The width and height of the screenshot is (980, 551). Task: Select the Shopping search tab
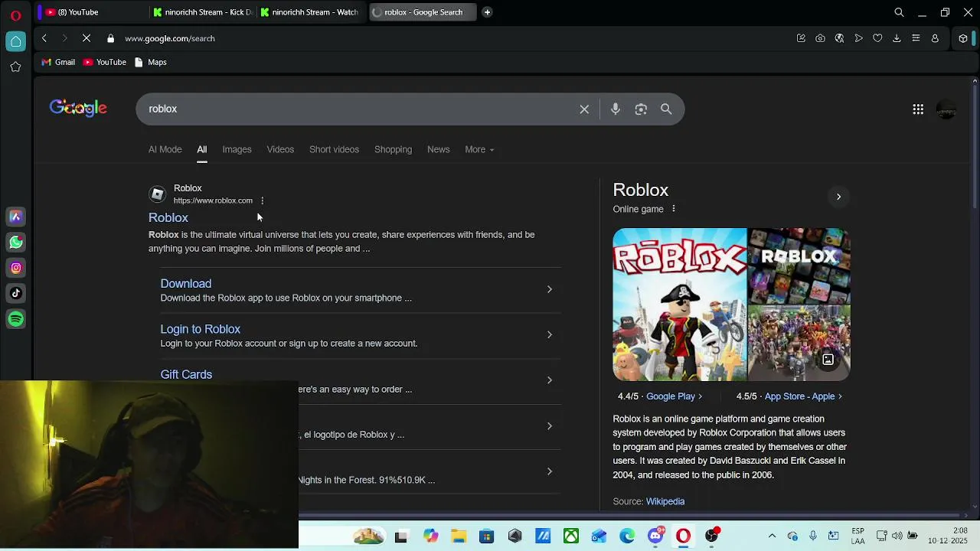[393, 149]
